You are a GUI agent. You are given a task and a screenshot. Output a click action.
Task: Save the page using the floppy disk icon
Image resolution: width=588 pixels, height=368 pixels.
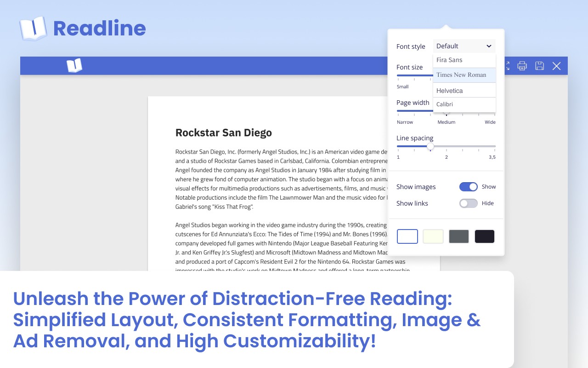click(539, 66)
